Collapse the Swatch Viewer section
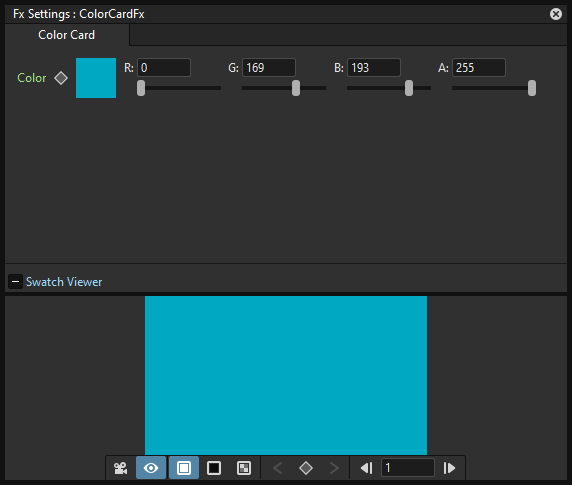The height and width of the screenshot is (485, 572). 15,282
